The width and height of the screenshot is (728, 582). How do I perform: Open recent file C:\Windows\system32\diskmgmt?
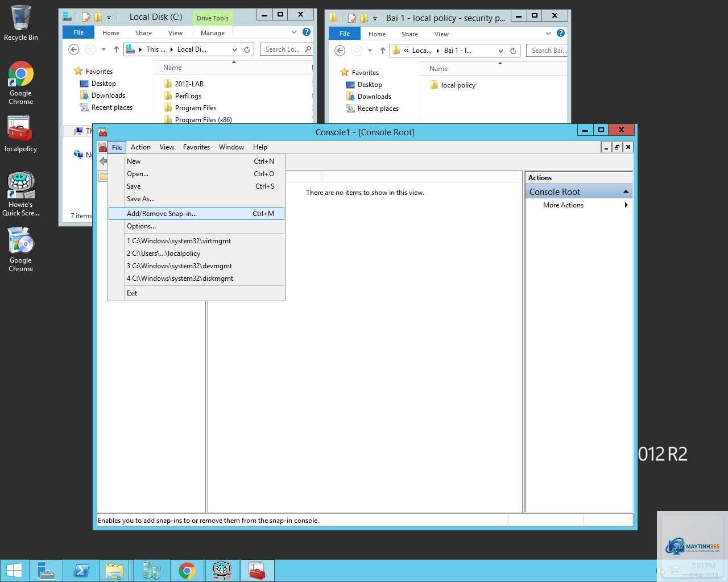(196, 278)
